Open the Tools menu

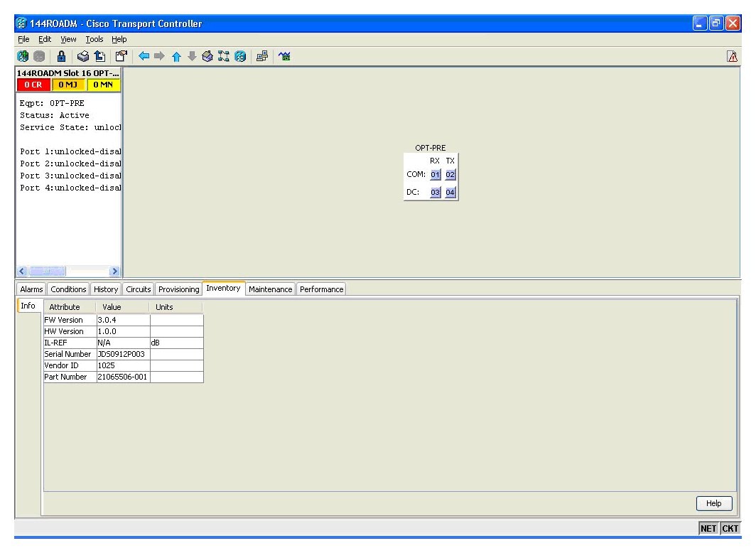pyautogui.click(x=94, y=40)
